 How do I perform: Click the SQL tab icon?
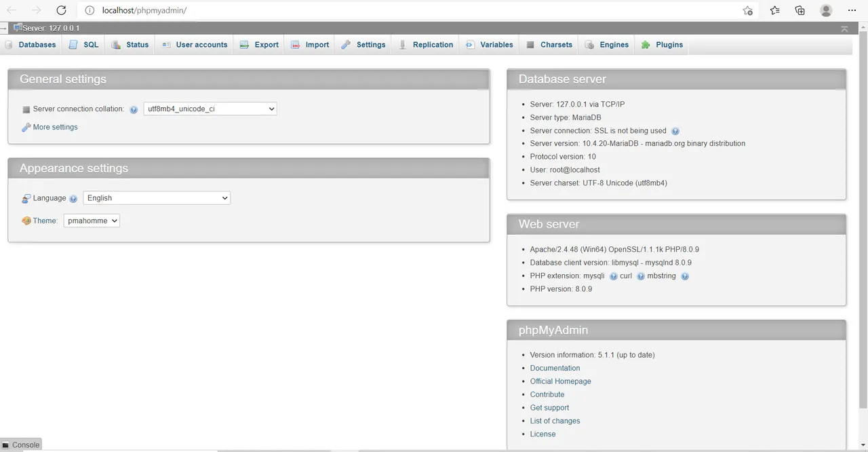73,45
